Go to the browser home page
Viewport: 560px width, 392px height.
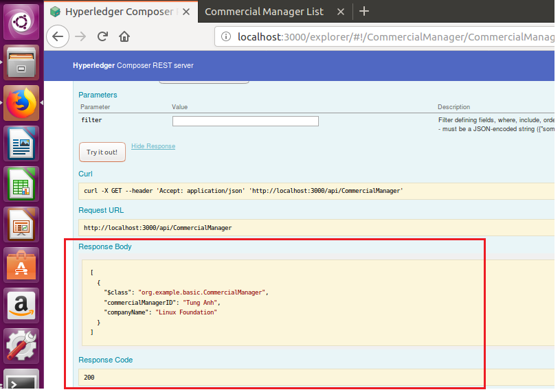[x=124, y=36]
